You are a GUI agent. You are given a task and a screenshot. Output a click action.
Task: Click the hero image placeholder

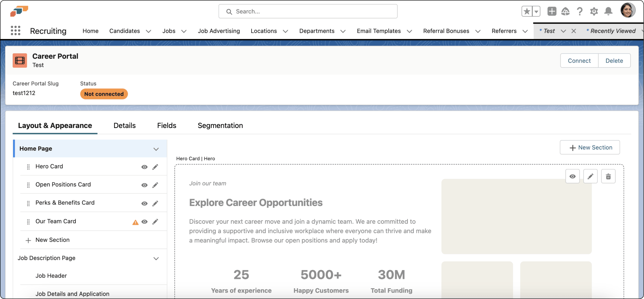(x=517, y=216)
